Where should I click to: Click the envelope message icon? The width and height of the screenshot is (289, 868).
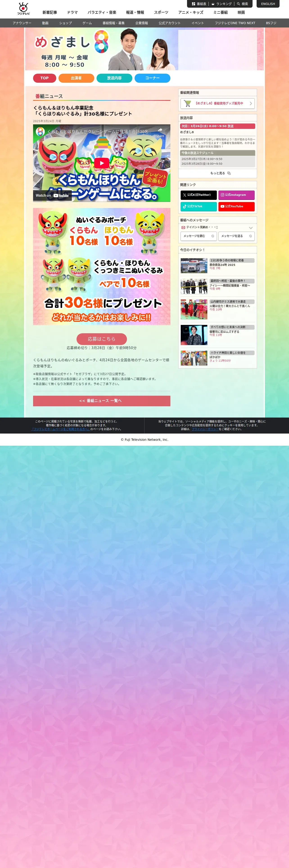pyautogui.click(x=183, y=227)
